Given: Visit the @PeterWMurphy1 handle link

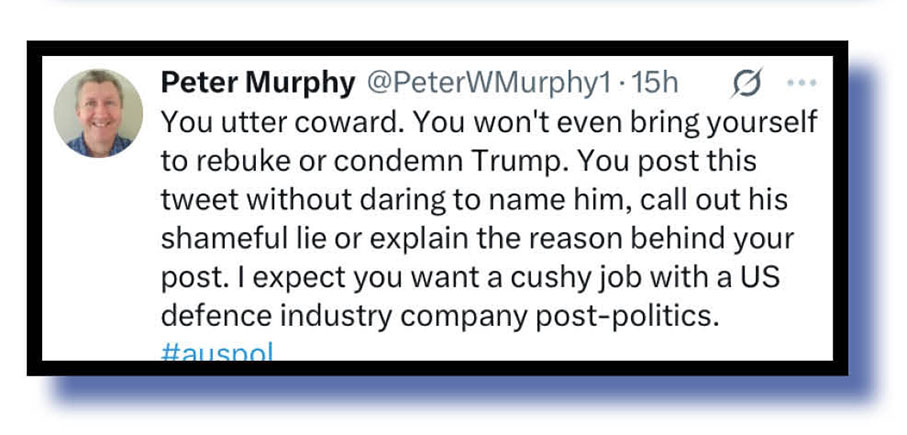Looking at the screenshot, I should tap(486, 85).
